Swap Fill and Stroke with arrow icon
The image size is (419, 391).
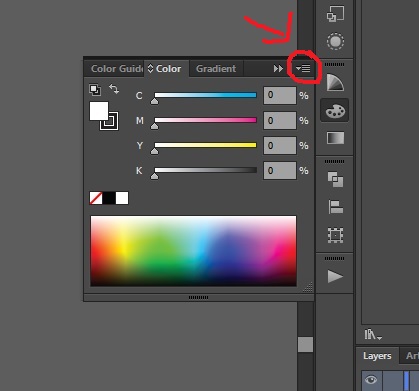tap(114, 89)
